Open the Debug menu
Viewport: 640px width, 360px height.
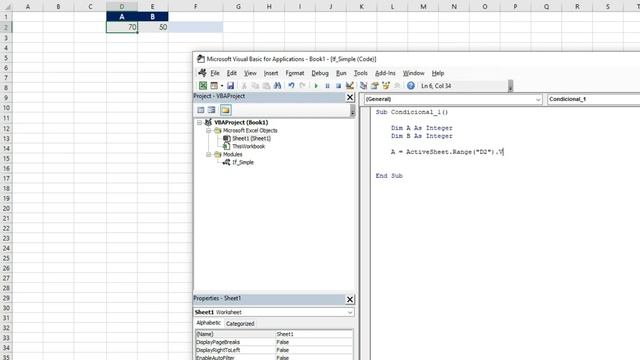[320, 73]
